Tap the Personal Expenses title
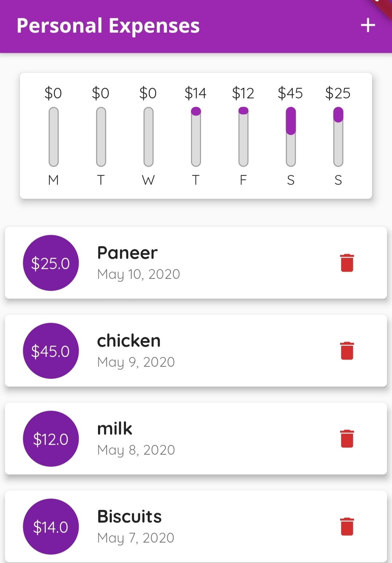Screen dimensions: 392x563 click(108, 26)
